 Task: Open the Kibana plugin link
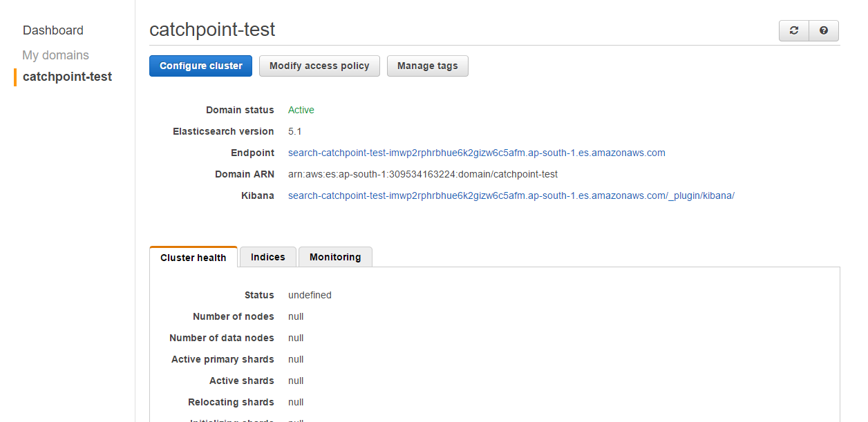point(511,195)
